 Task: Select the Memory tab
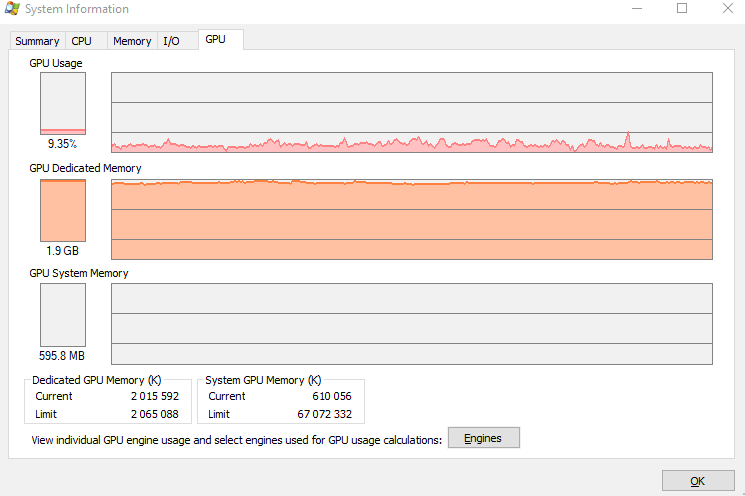(132, 41)
